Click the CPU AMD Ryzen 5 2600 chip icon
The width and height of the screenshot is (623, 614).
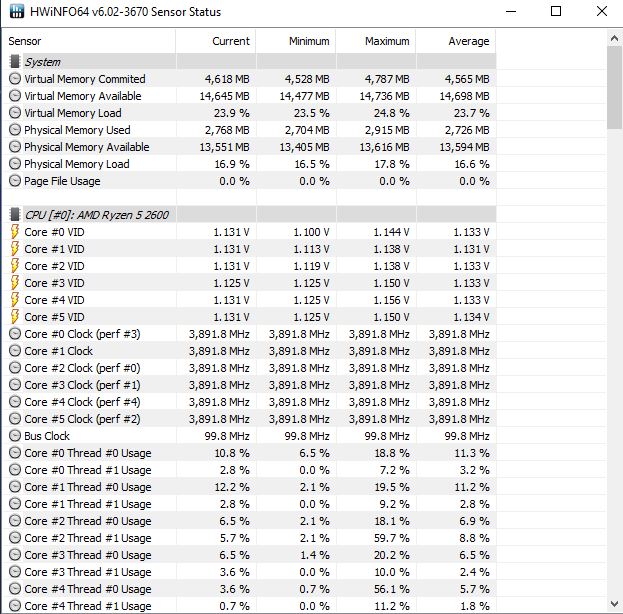pos(15,215)
